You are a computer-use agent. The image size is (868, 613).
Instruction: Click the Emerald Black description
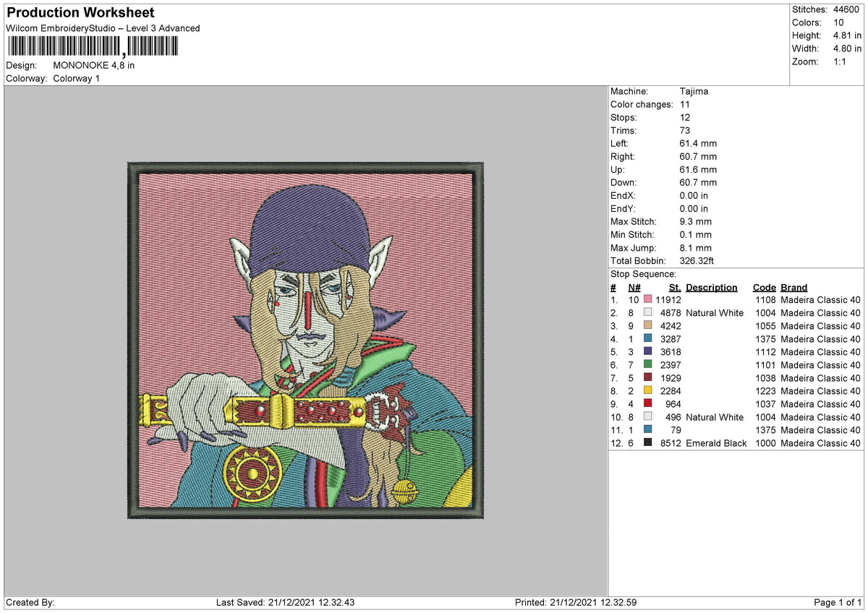coord(716,443)
